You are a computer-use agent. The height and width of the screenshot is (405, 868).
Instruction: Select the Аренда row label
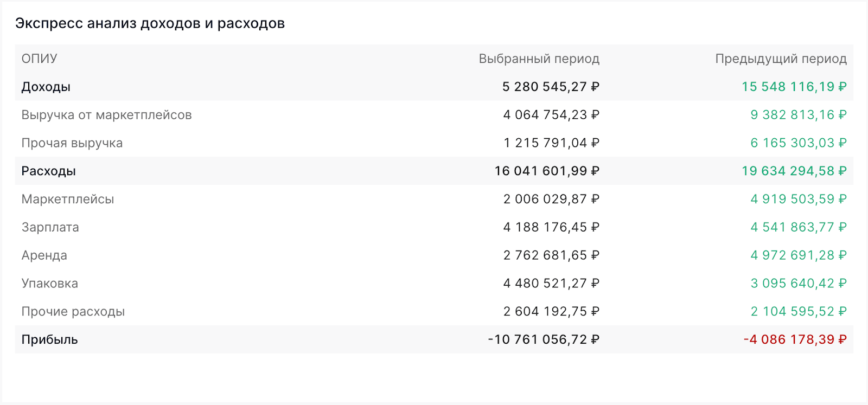(x=44, y=255)
